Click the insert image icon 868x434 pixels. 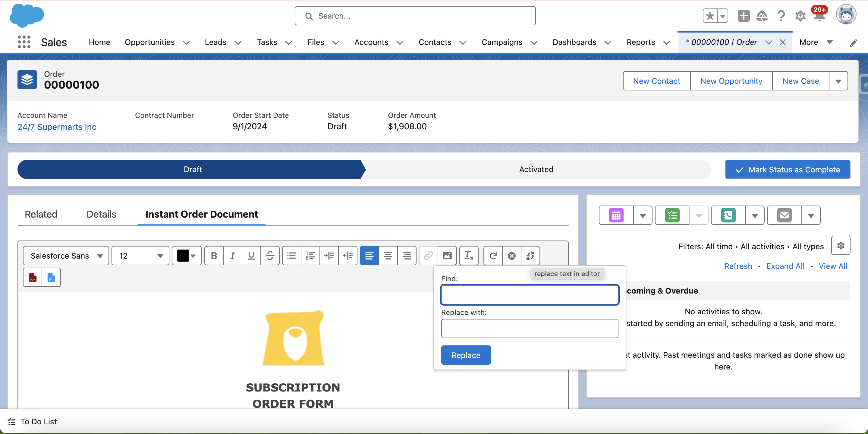447,256
